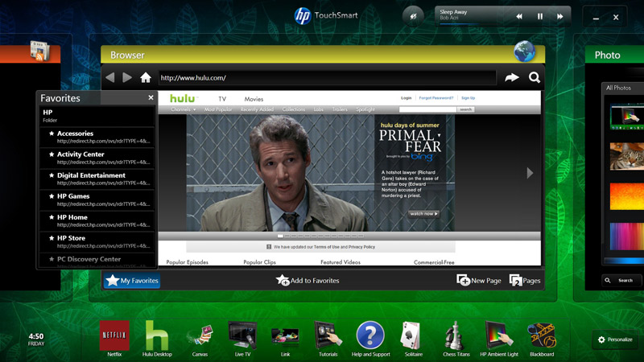
Task: Open Most Popular on hulu
Action: click(218, 109)
